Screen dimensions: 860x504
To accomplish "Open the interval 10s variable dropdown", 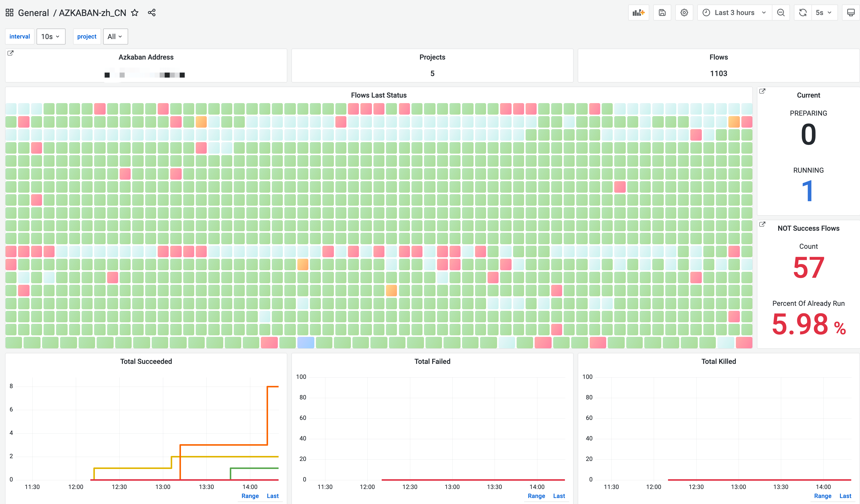I will tap(51, 37).
